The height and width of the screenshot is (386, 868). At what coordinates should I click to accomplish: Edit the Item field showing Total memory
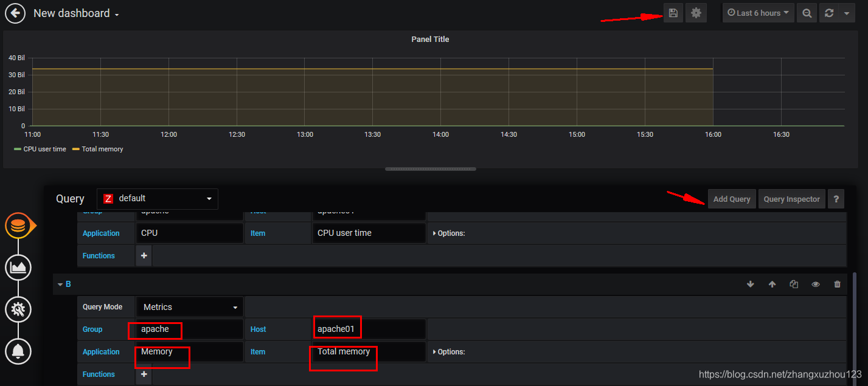pyautogui.click(x=369, y=352)
